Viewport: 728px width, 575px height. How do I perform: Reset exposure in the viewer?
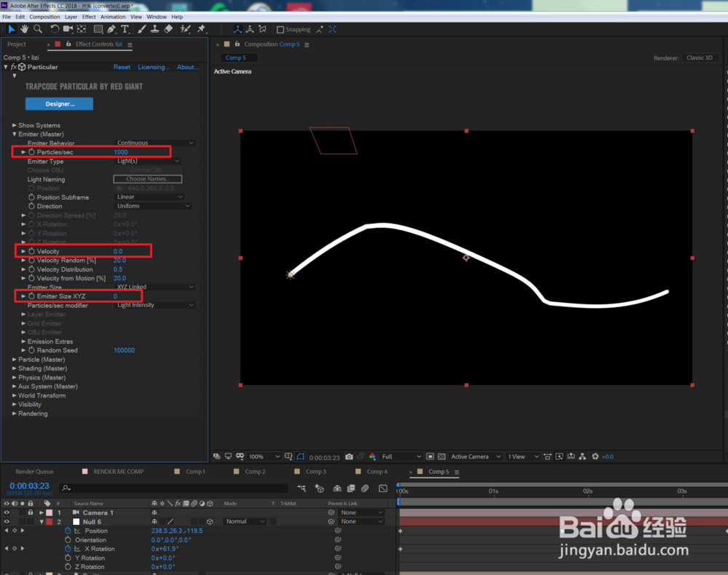pyautogui.click(x=596, y=456)
